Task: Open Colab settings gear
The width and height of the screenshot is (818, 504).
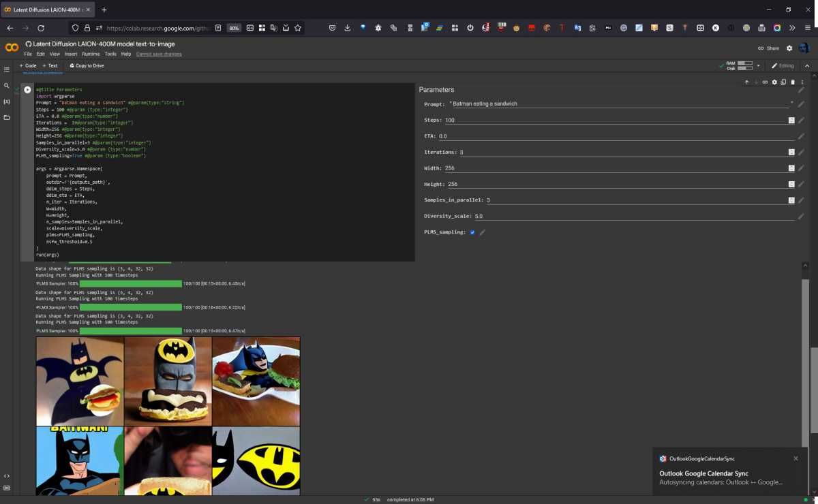Action: [x=789, y=48]
